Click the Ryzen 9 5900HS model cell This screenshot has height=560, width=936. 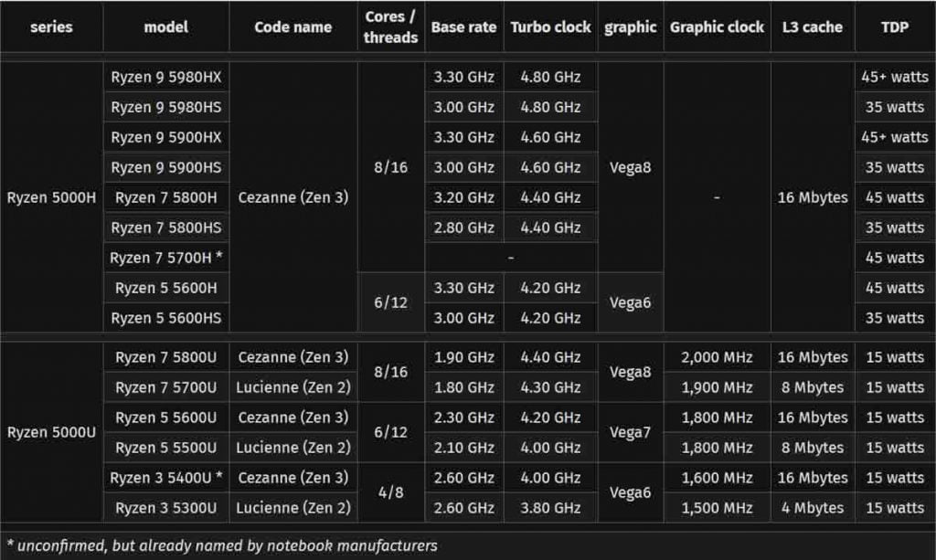click(x=166, y=168)
